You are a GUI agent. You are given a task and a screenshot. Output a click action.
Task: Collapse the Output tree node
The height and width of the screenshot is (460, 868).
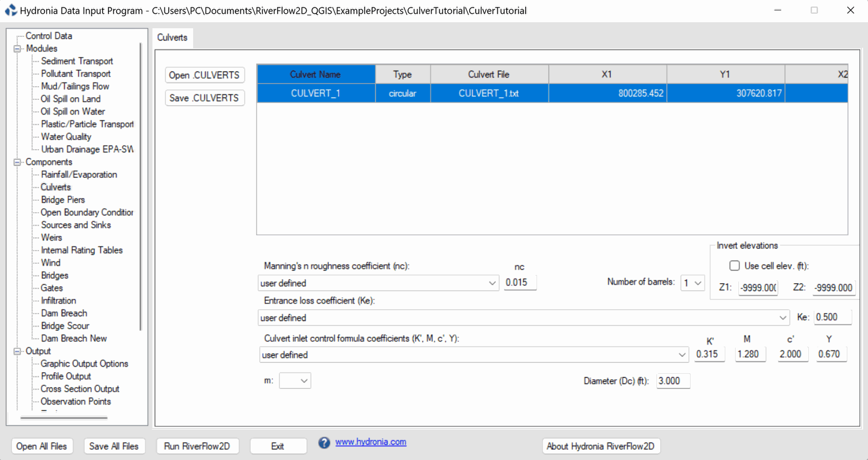pos(17,352)
